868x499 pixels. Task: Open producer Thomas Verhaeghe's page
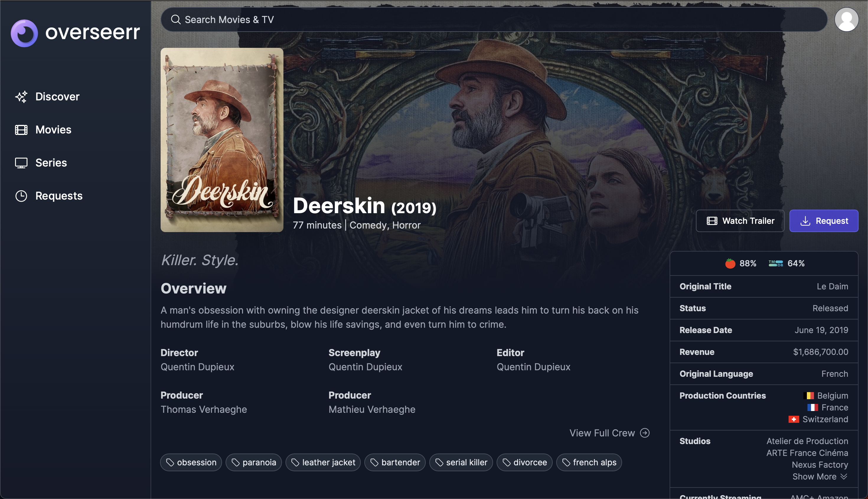point(203,410)
